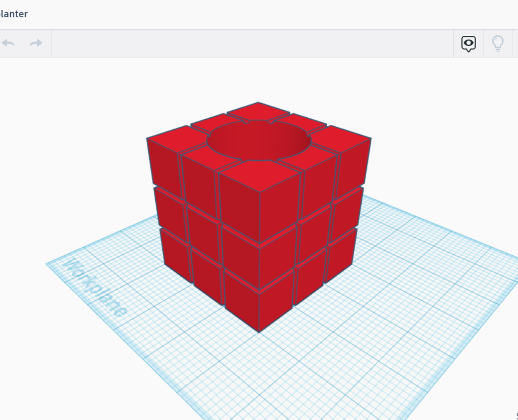Click the middle-row cube at far right edge
The height and width of the screenshot is (420, 518).
(x=347, y=211)
